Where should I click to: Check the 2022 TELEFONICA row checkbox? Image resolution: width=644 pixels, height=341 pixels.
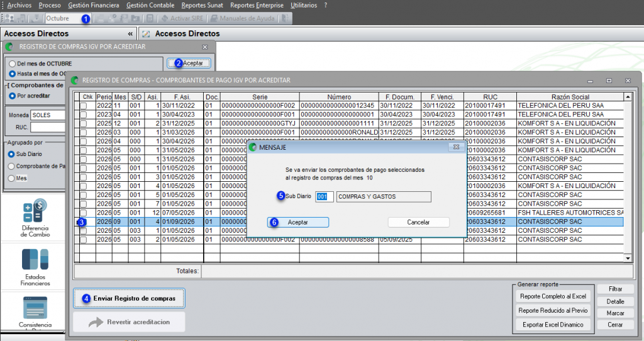(84, 106)
